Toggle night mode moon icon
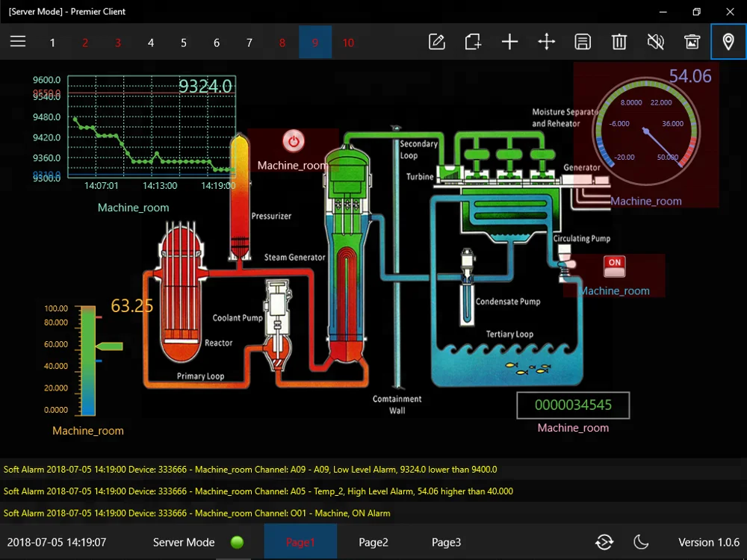The height and width of the screenshot is (560, 747). (x=641, y=542)
